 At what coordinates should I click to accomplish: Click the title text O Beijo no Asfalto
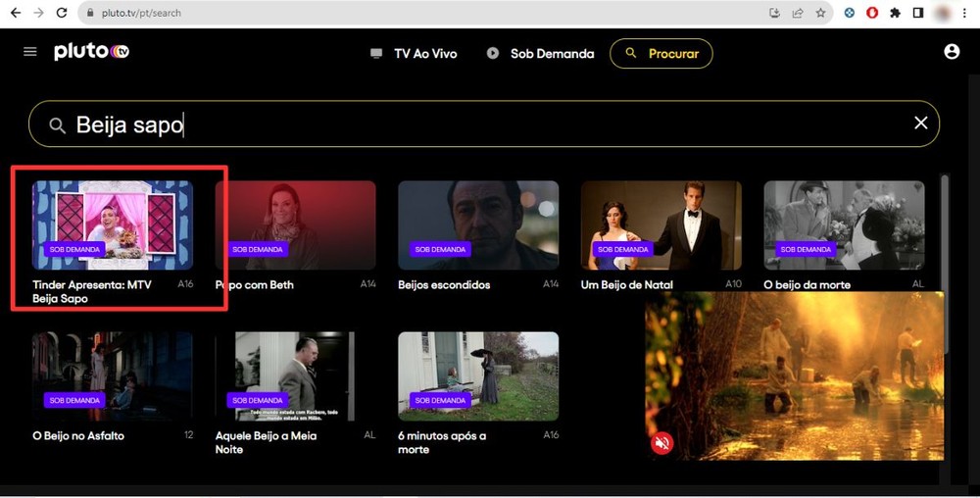[x=78, y=436]
